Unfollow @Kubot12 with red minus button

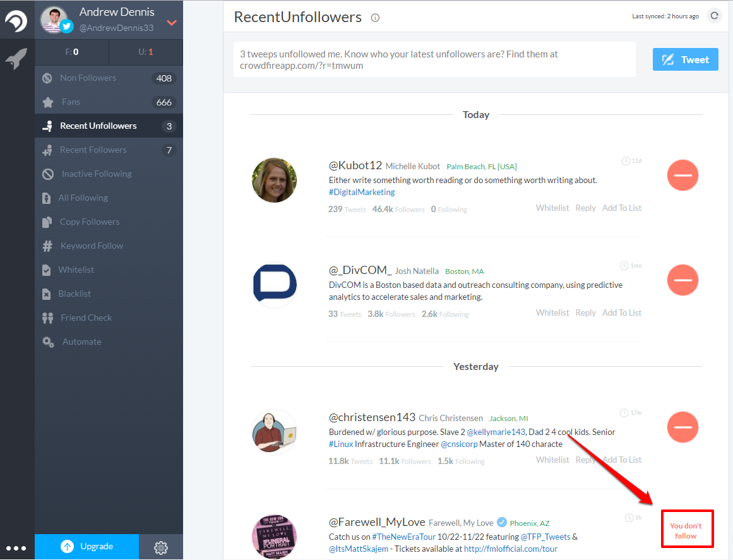tap(682, 175)
